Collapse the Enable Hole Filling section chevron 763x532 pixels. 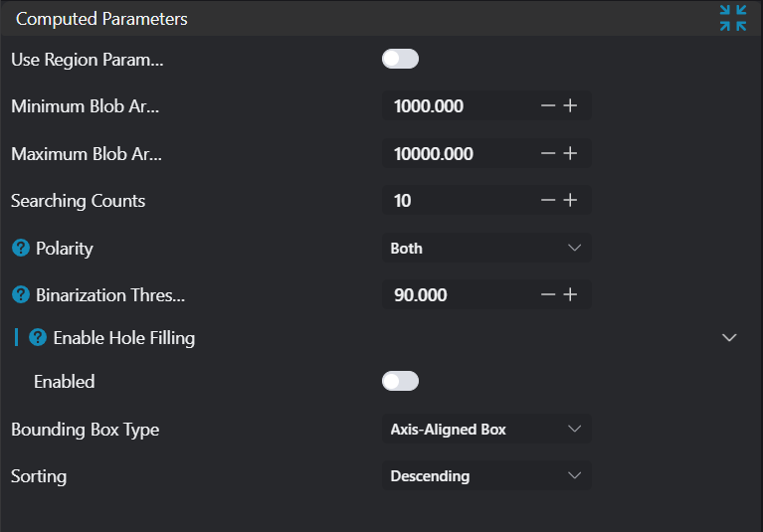point(729,338)
